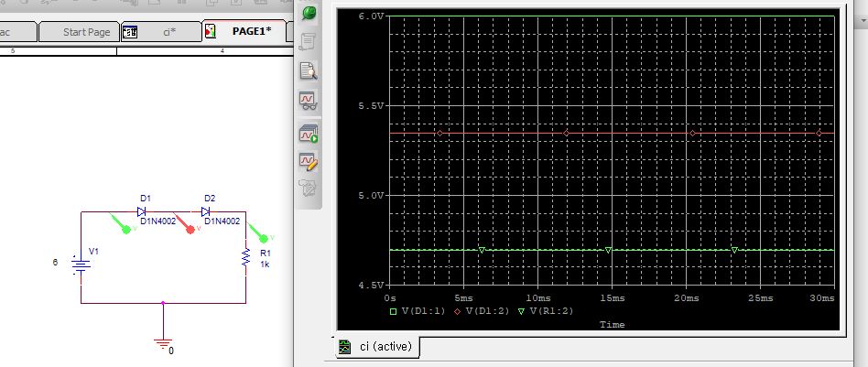Screen dimensions: 868x367
Task: Click the green run simulation icon
Action: [309, 14]
